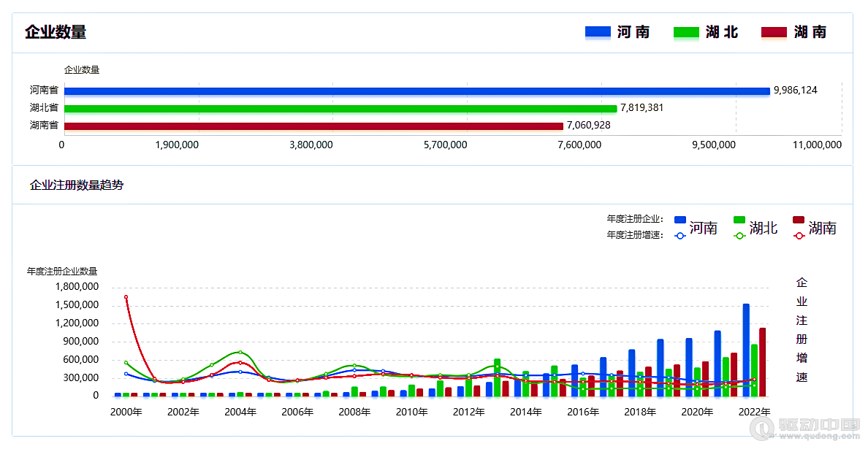Toggle the 河南 legend in the top header

coord(617,32)
